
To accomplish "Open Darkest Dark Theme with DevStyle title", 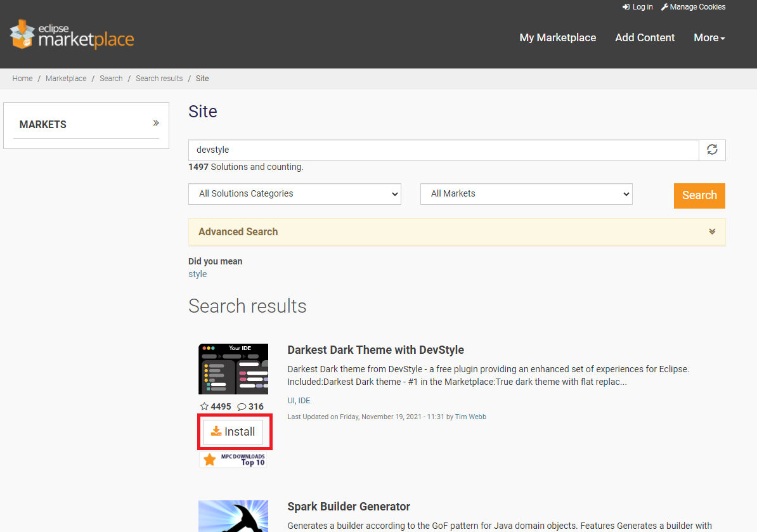I will (375, 350).
